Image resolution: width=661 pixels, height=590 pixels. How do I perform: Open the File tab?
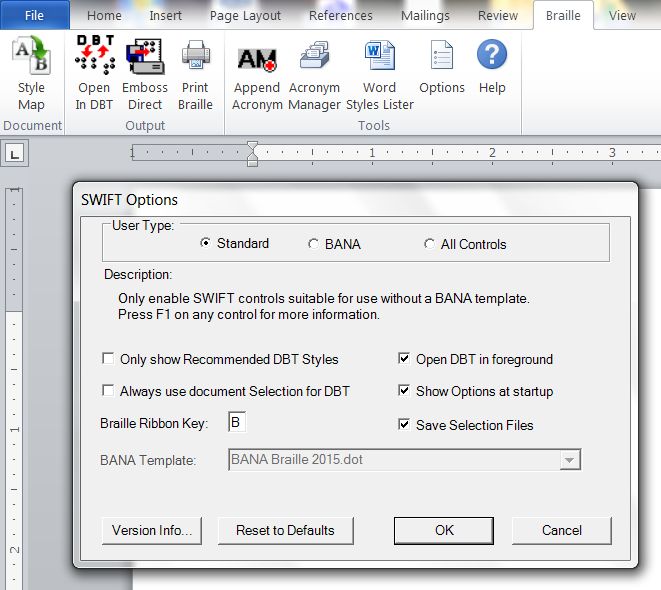[35, 16]
